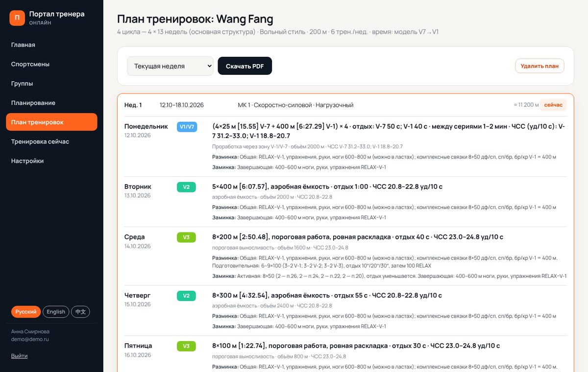Click the 5×400 м [6:07.57] workout title

point(327,186)
